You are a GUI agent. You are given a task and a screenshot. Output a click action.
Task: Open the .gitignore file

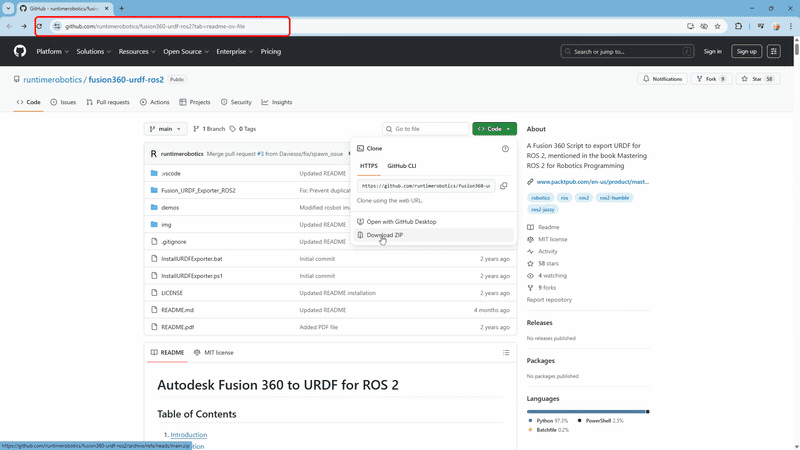(x=173, y=242)
